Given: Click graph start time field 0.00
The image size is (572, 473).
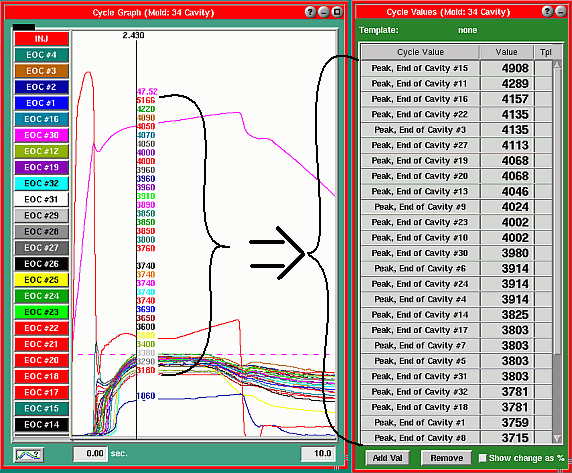Looking at the screenshot, I should click(90, 453).
